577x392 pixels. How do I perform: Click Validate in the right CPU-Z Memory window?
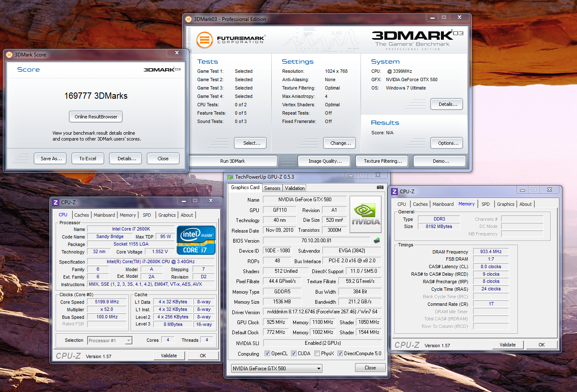[x=507, y=345]
